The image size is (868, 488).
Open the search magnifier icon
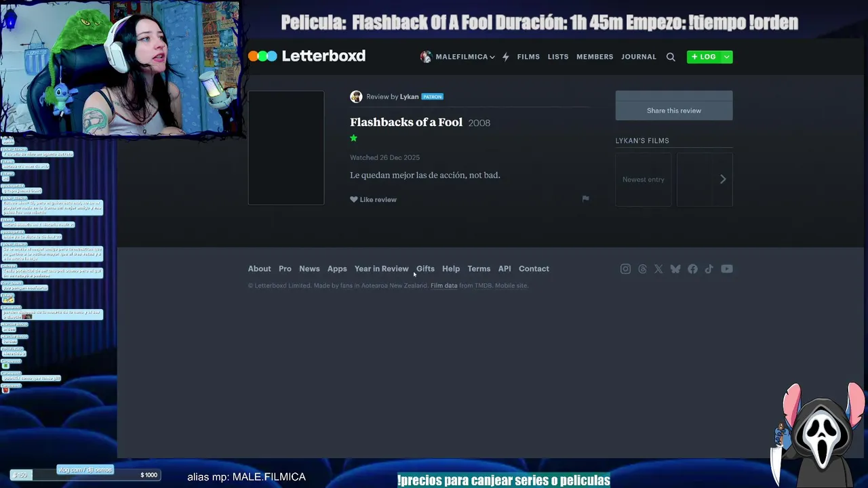(671, 57)
